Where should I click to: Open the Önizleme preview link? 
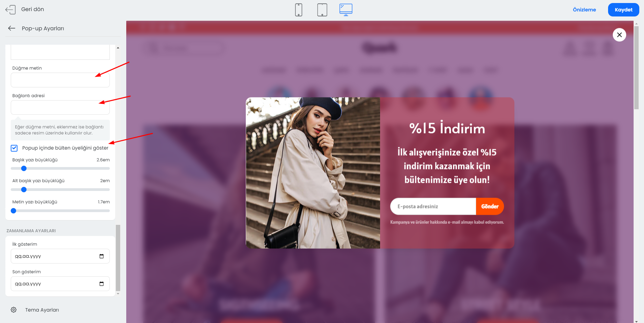[584, 10]
